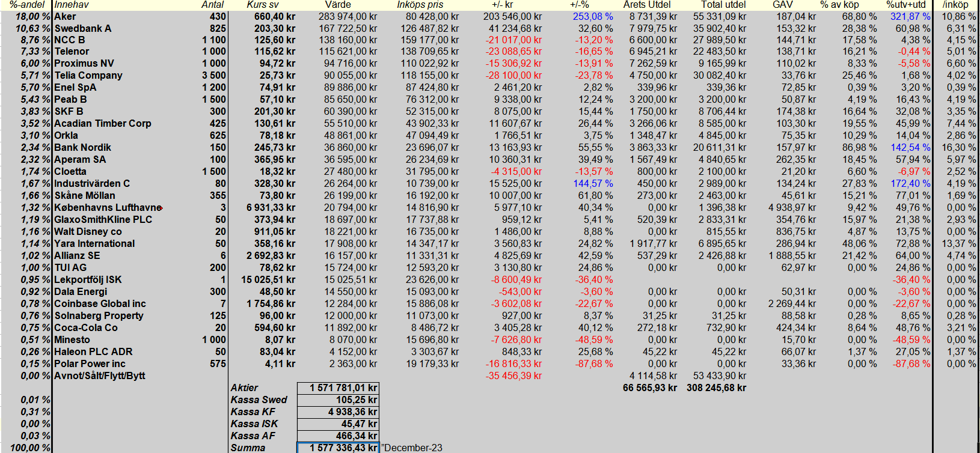Select the Industrivärden C cell
980x453 pixels.
click(92, 184)
